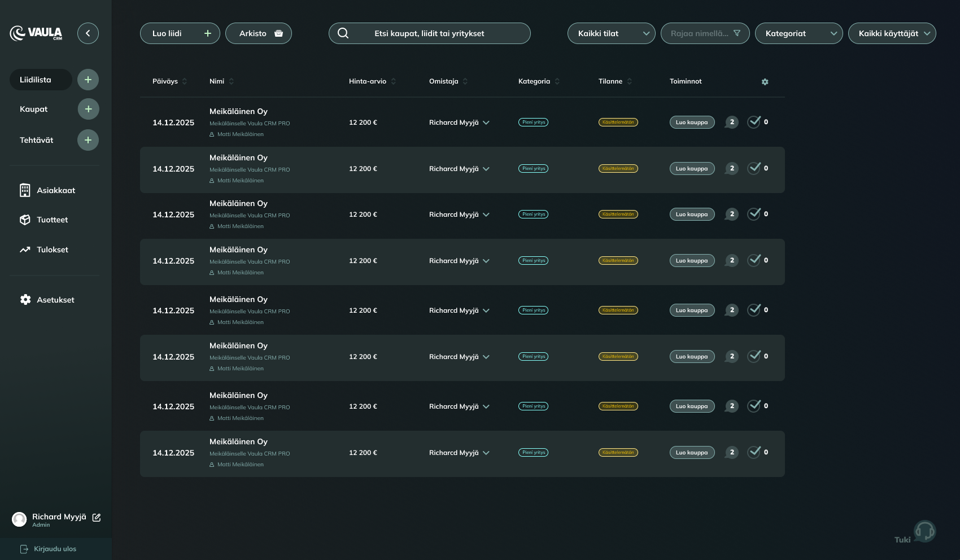Open table column settings gear icon
960x560 pixels.
tap(765, 82)
